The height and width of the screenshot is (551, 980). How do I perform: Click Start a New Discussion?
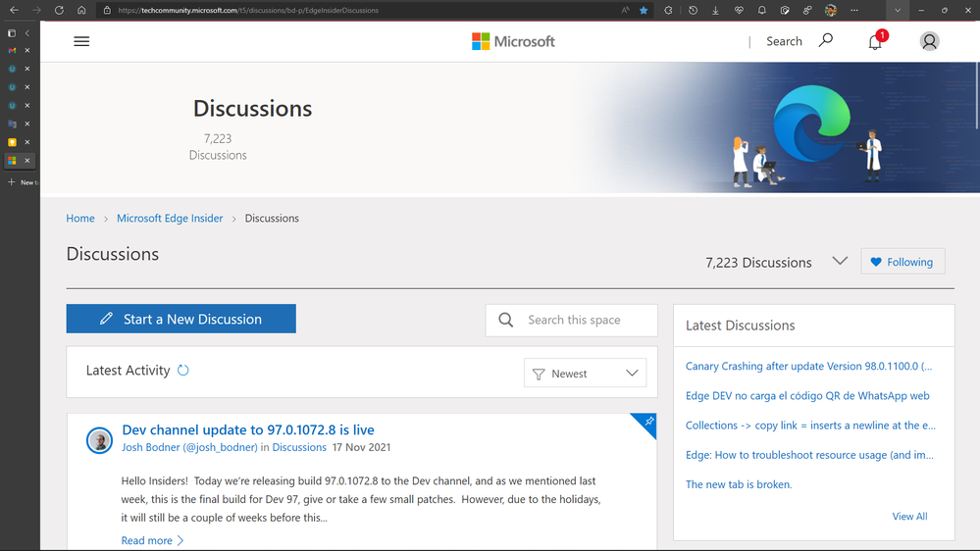pyautogui.click(x=181, y=319)
